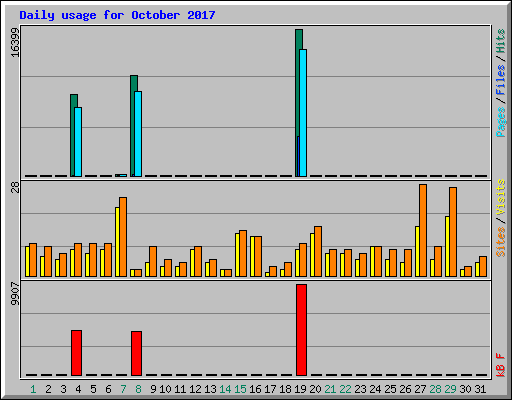Image resolution: width=512 pixels, height=400 pixels.
Task: Select day 5 on the x-axis
Action: tap(93, 389)
